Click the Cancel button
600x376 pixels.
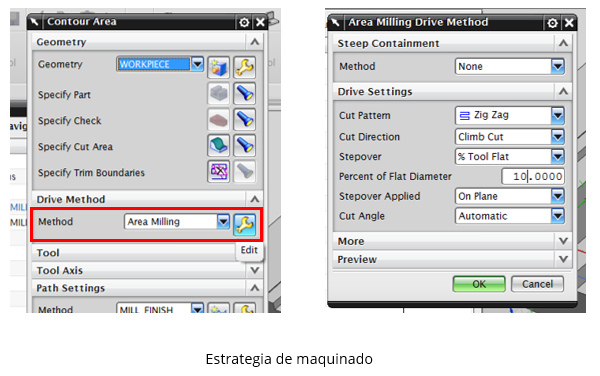pos(537,284)
